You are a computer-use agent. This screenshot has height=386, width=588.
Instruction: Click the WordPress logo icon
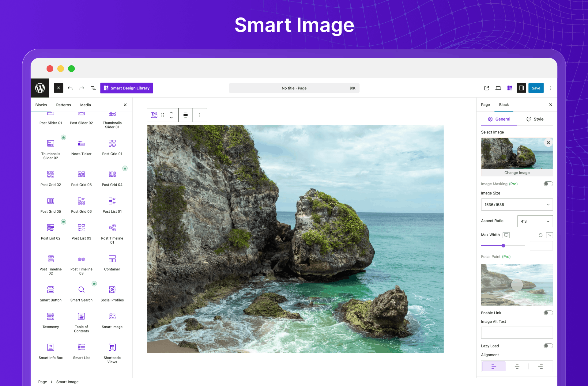(x=40, y=88)
